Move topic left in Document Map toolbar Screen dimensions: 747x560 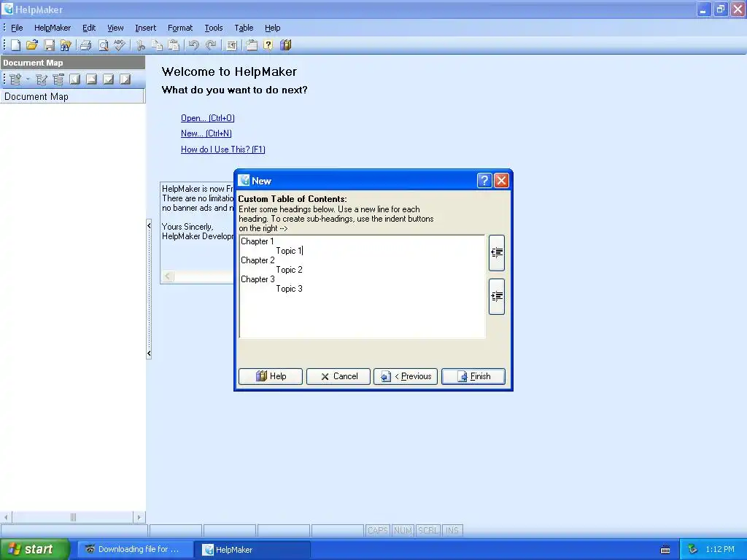75,79
